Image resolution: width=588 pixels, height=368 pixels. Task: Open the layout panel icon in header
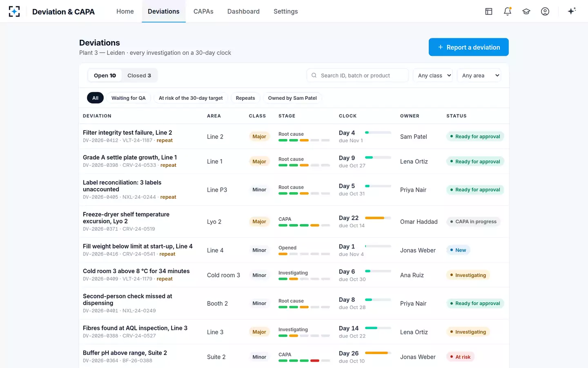pyautogui.click(x=489, y=11)
